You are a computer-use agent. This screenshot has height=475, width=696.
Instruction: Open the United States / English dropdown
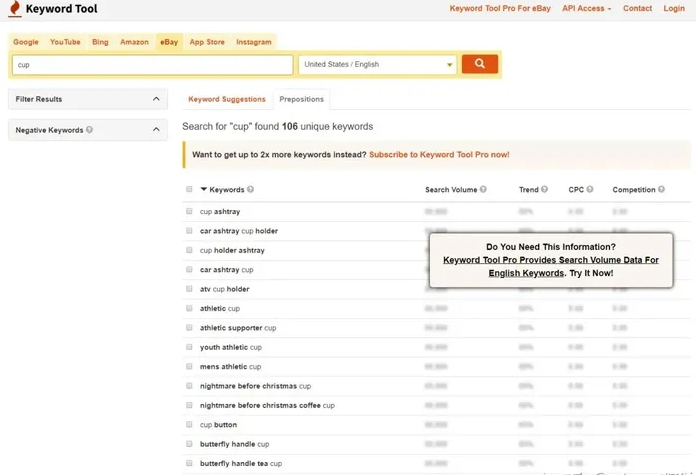(x=377, y=64)
